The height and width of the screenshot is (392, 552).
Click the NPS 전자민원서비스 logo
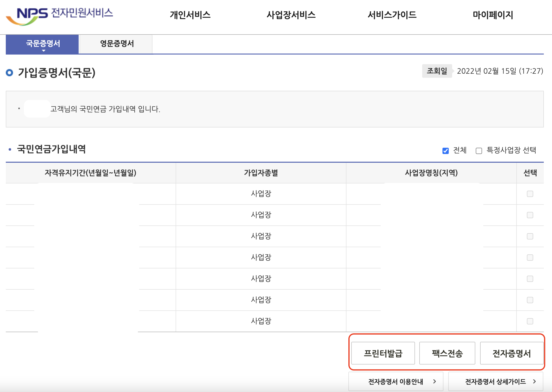click(59, 15)
